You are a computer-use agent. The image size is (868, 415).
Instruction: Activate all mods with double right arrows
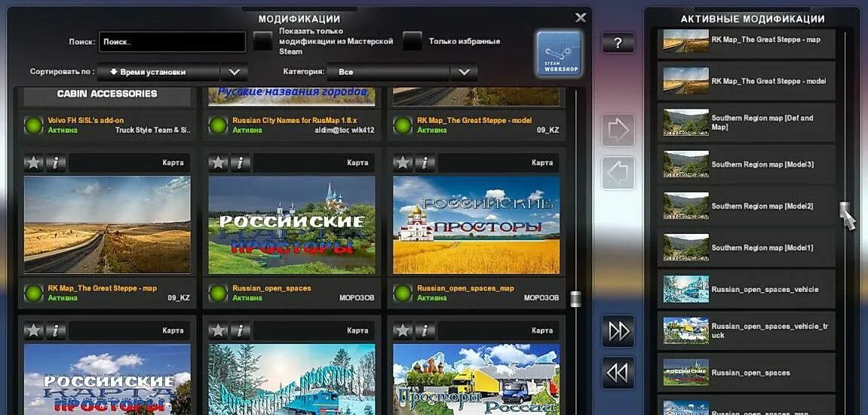point(618,331)
